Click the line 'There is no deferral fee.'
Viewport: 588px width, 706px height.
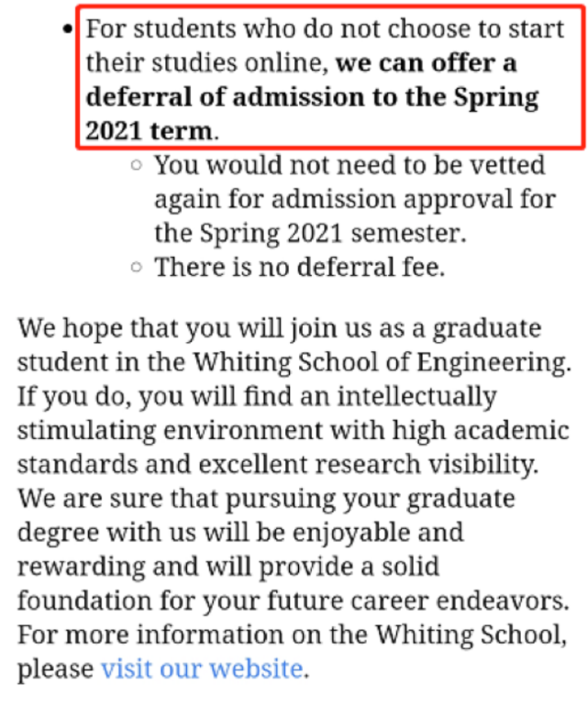coord(300,268)
